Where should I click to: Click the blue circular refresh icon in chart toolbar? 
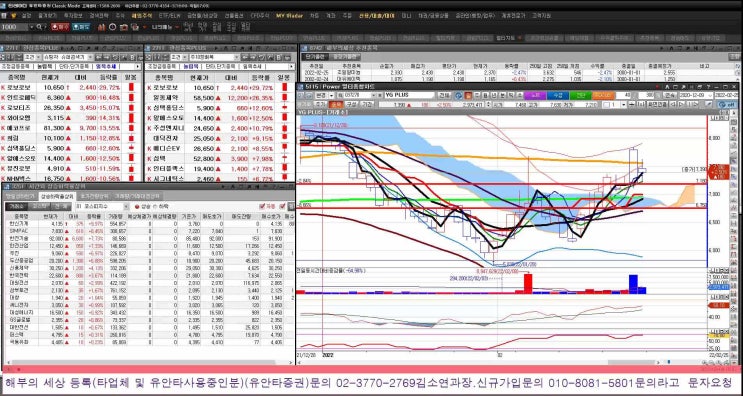(459, 95)
